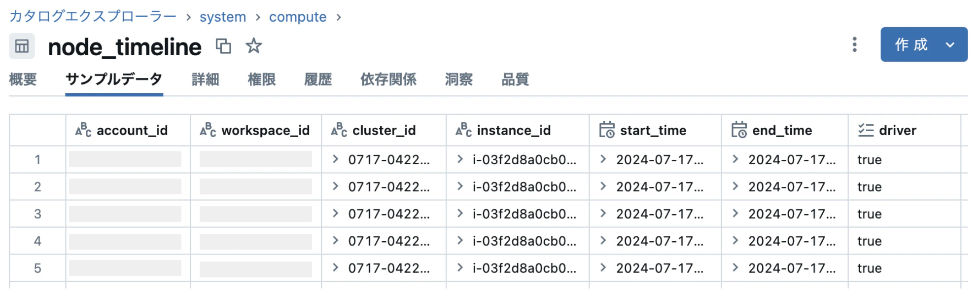The height and width of the screenshot is (296, 980).
Task: Click driver value true in row 3
Action: click(x=870, y=214)
